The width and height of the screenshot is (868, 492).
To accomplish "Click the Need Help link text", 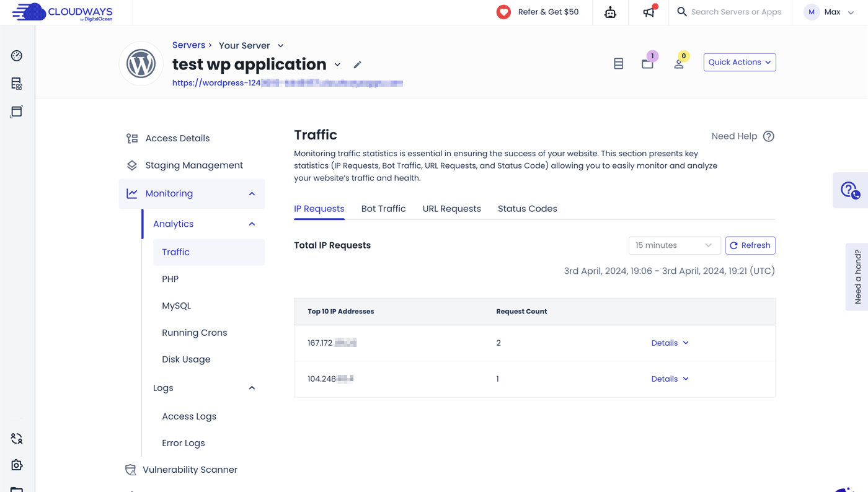I will point(735,136).
